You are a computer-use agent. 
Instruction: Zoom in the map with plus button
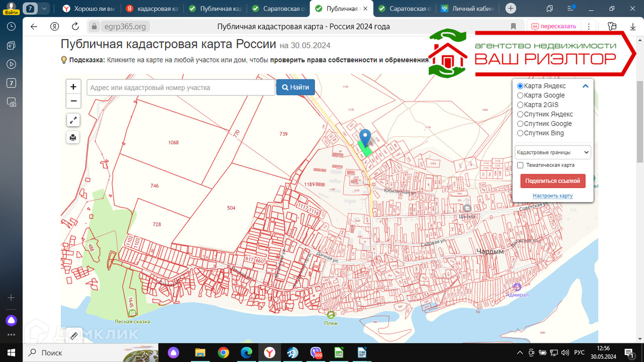[73, 87]
